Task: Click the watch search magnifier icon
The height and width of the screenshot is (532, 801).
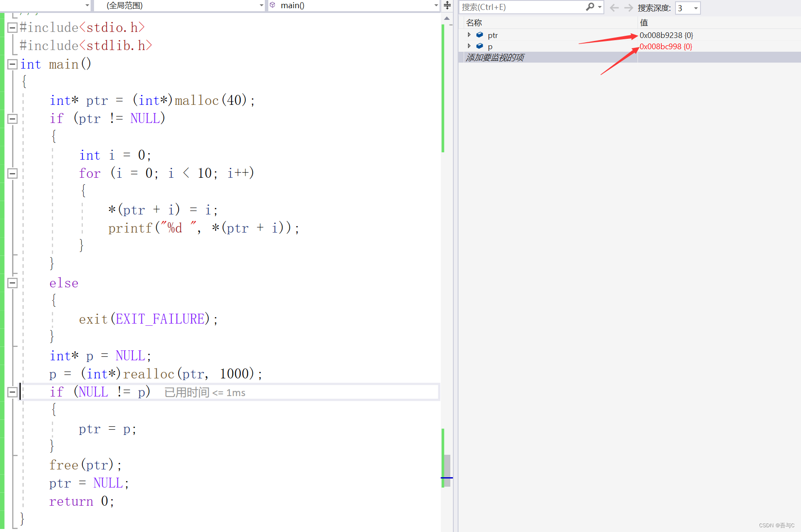Action: click(590, 7)
